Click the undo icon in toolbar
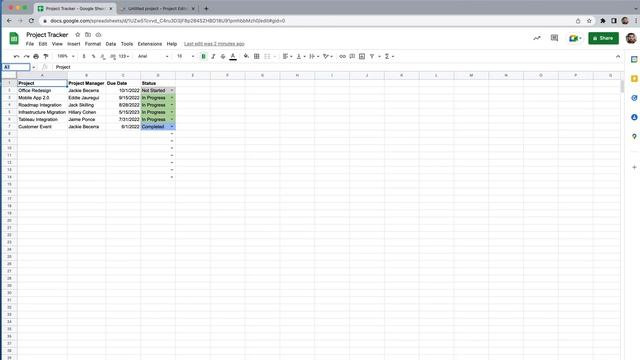Viewport: 640px width, 360px height. point(16,56)
